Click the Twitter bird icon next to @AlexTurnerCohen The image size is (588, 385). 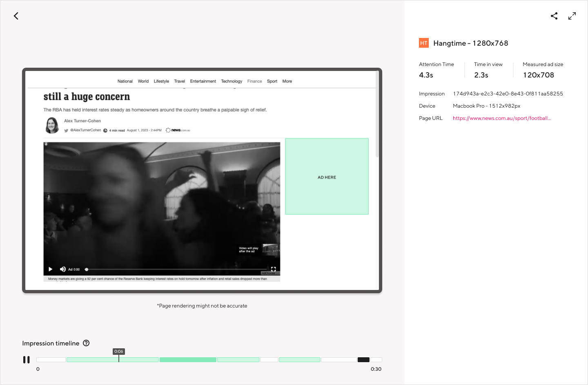coord(66,131)
